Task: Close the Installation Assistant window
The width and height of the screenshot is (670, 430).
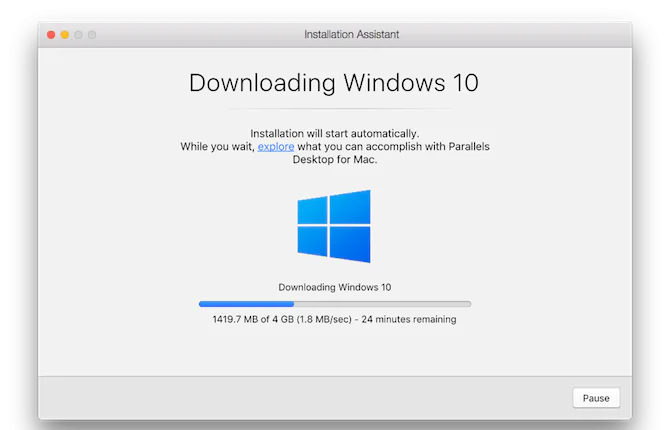Action: coord(51,35)
